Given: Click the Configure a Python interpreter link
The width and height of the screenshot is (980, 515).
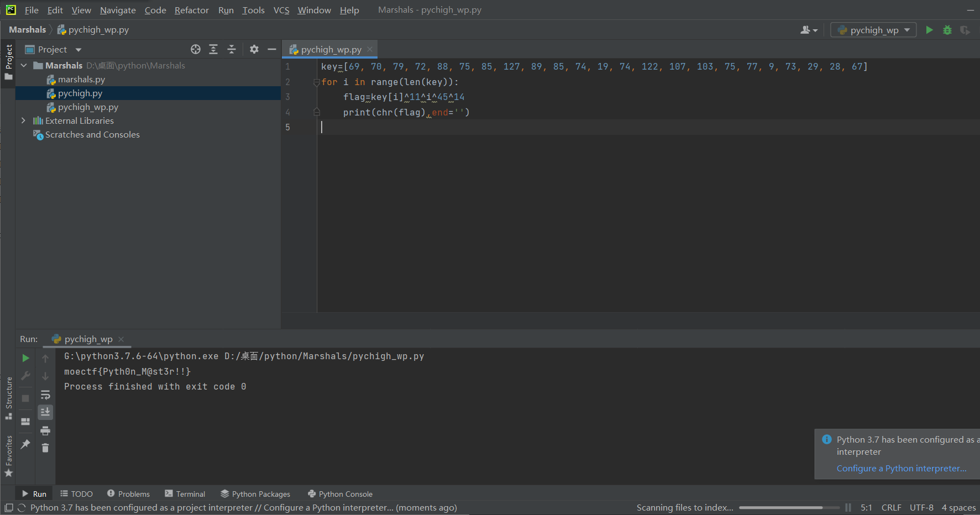Looking at the screenshot, I should point(902,468).
